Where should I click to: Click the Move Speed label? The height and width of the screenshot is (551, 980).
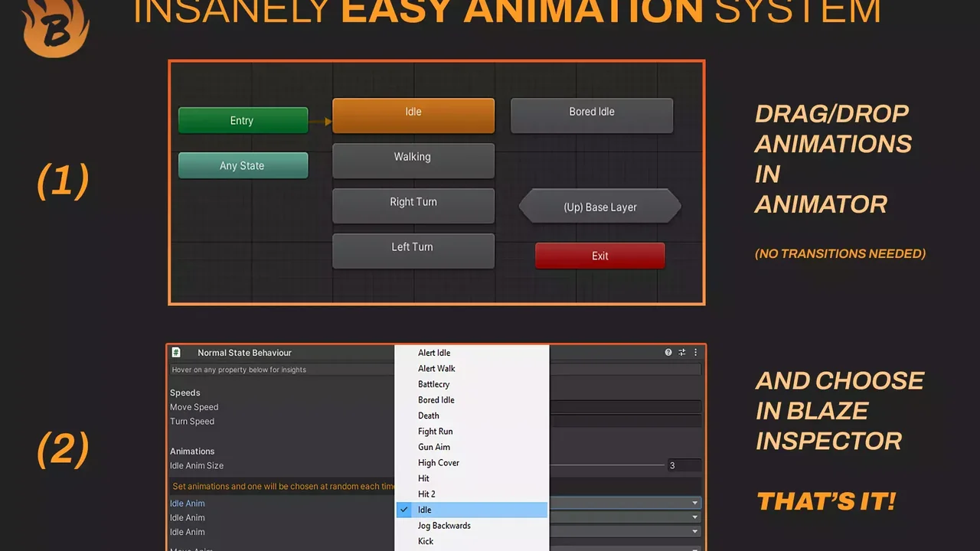click(194, 407)
